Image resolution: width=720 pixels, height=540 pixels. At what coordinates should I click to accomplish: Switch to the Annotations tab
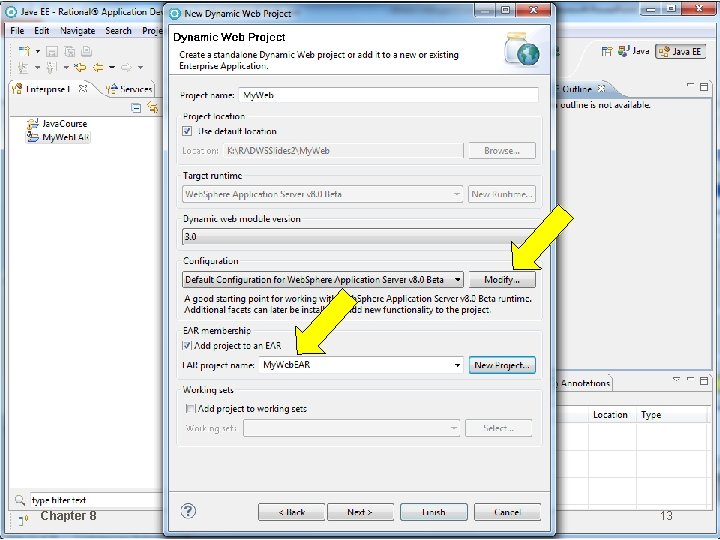tap(584, 383)
